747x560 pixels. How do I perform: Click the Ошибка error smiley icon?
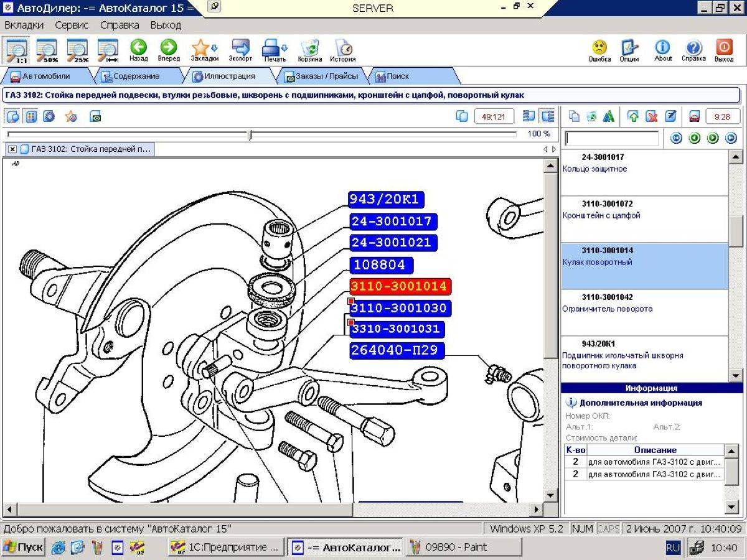[599, 50]
